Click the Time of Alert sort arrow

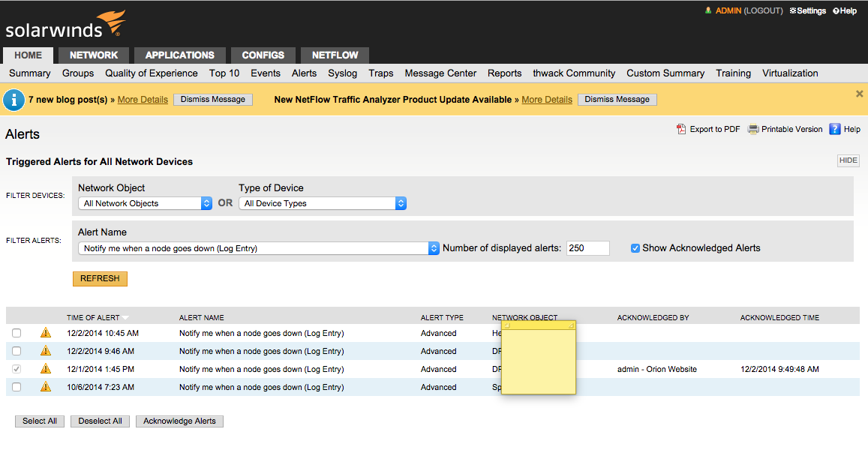(x=125, y=318)
